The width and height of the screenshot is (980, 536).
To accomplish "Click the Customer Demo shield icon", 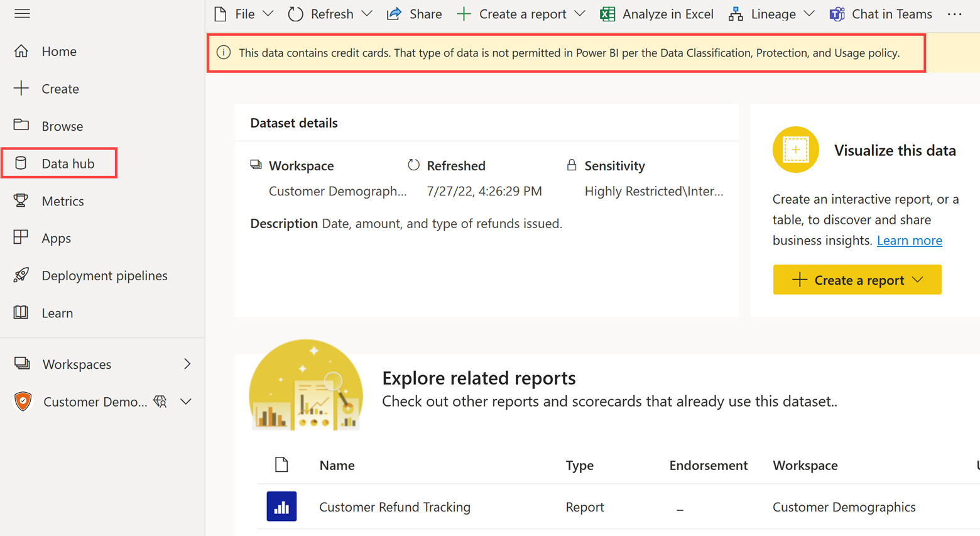I will (23, 401).
